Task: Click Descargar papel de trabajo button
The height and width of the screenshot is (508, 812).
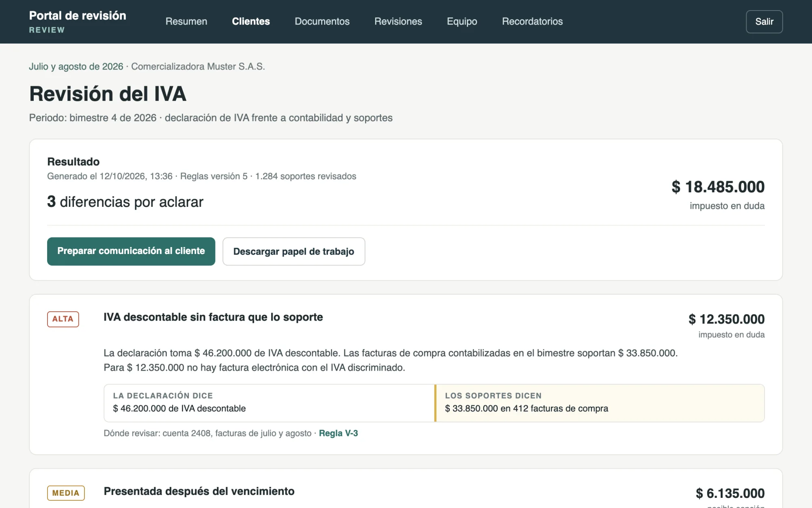Action: [x=294, y=252]
